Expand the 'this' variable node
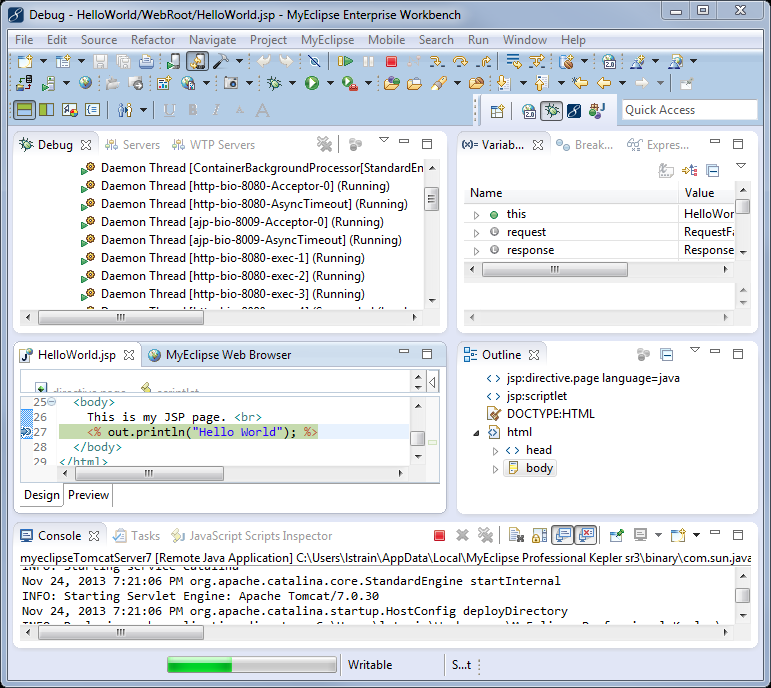 click(x=478, y=214)
